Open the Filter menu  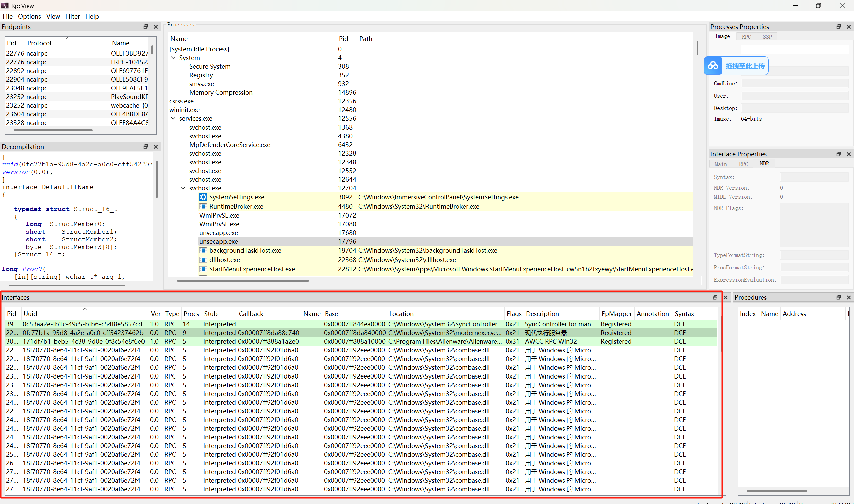pyautogui.click(x=72, y=16)
